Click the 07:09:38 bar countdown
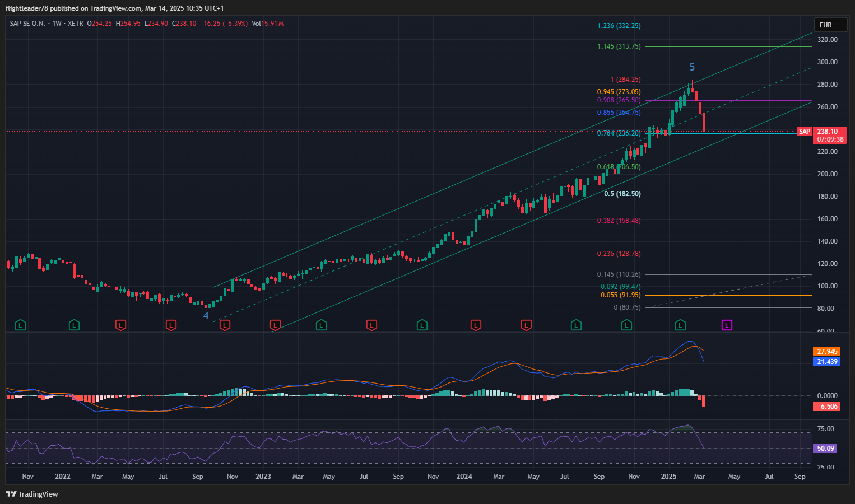Screen dimensions: 855x504 coord(830,139)
